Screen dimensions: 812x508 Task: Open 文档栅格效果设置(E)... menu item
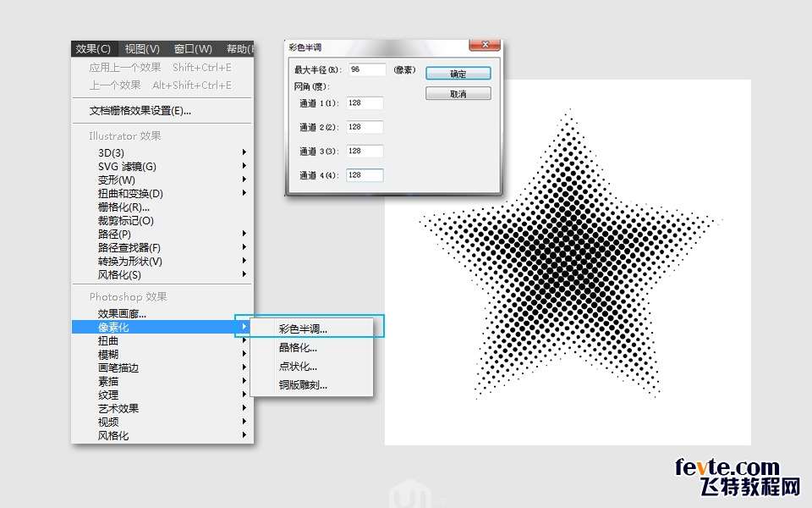[140, 110]
